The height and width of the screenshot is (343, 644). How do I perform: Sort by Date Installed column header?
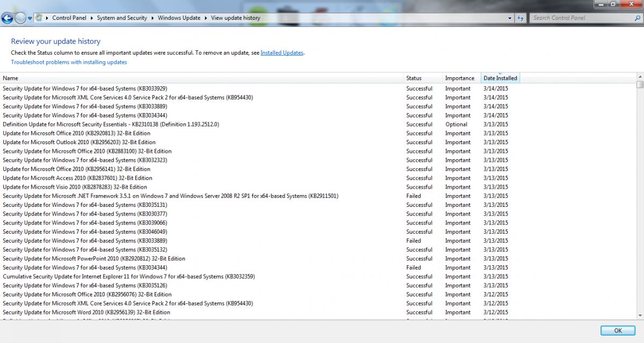tap(500, 78)
